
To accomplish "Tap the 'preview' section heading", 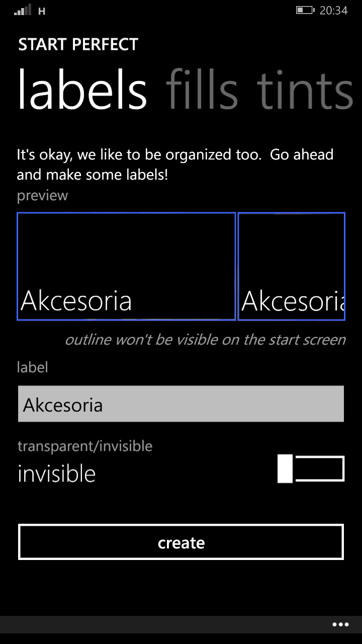I will 42,195.
